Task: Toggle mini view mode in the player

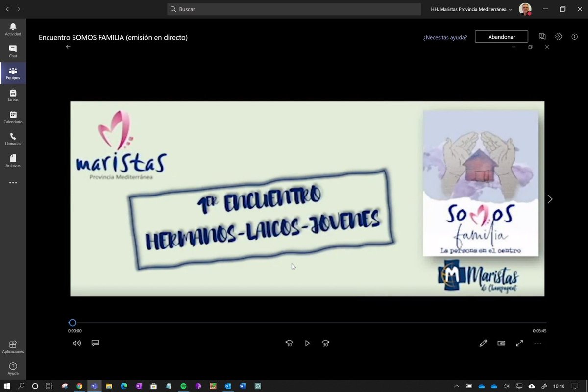Action: pos(501,343)
